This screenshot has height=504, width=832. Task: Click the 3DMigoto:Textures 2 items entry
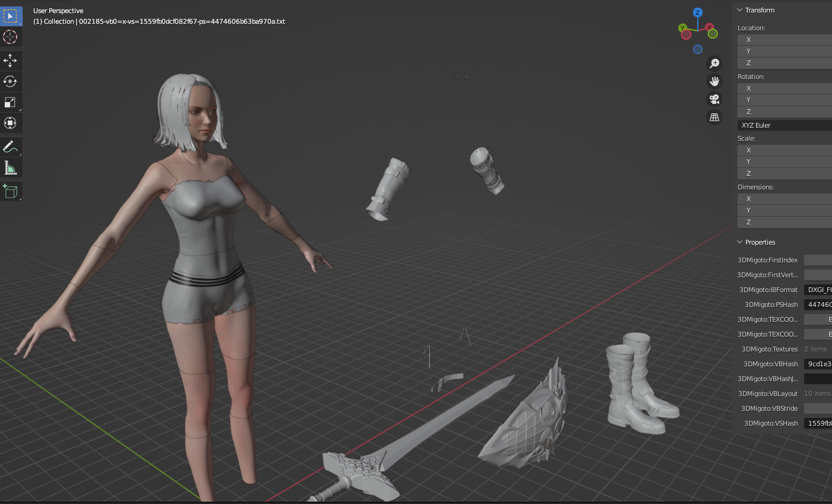(815, 349)
